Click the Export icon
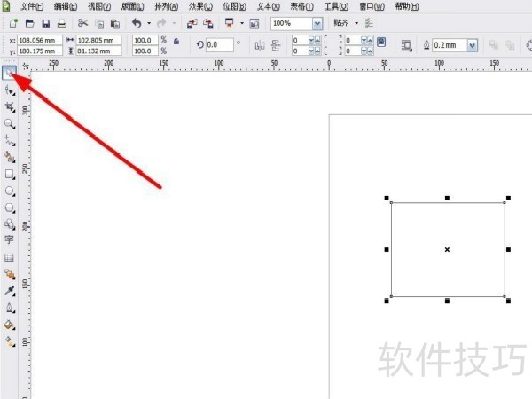The width and height of the screenshot is (532, 399). [x=208, y=23]
